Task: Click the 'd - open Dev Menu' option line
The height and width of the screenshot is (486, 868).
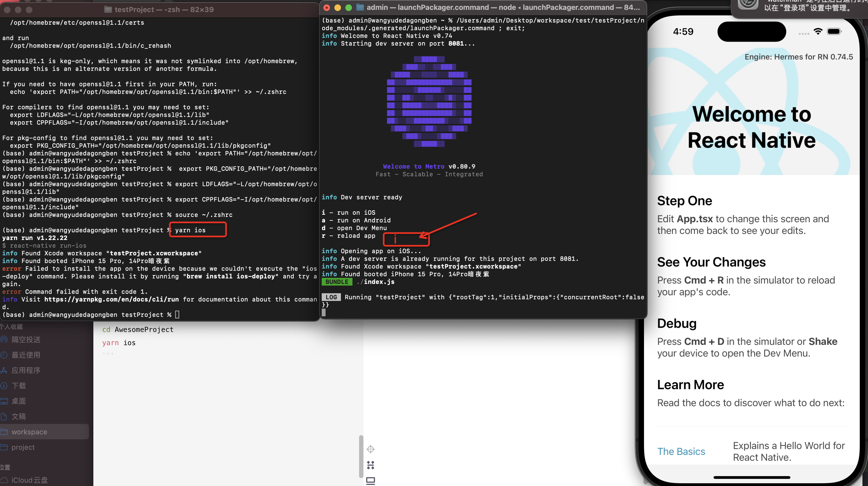Action: (354, 228)
